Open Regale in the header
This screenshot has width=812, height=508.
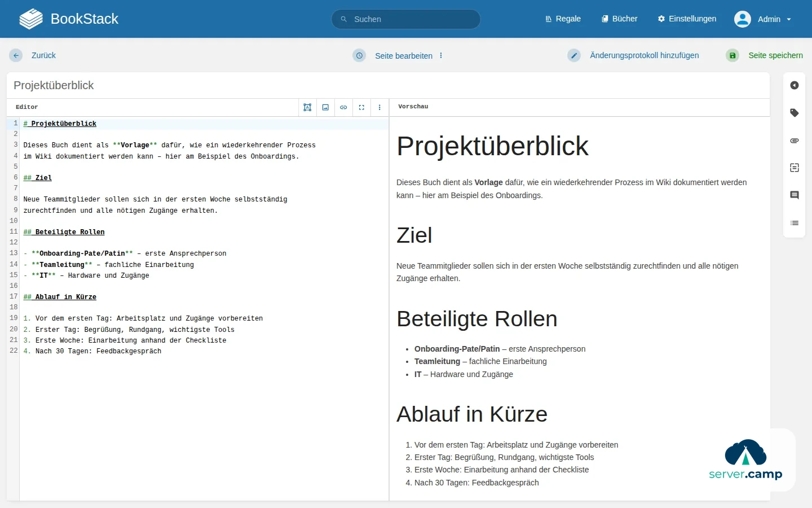[563, 19]
